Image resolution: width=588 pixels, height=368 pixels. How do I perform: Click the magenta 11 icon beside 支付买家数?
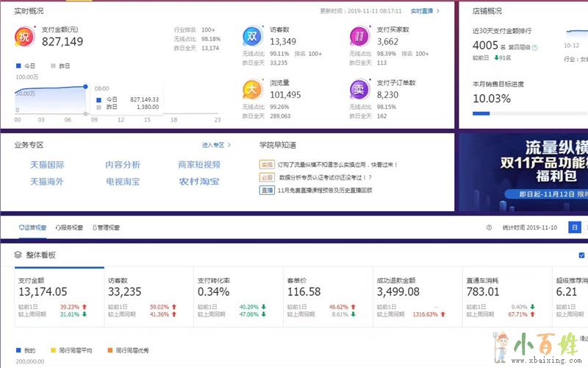click(359, 37)
